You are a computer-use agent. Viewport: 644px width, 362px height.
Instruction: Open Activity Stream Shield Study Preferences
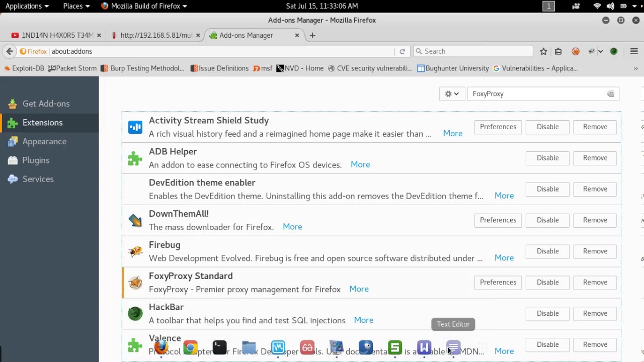498,127
